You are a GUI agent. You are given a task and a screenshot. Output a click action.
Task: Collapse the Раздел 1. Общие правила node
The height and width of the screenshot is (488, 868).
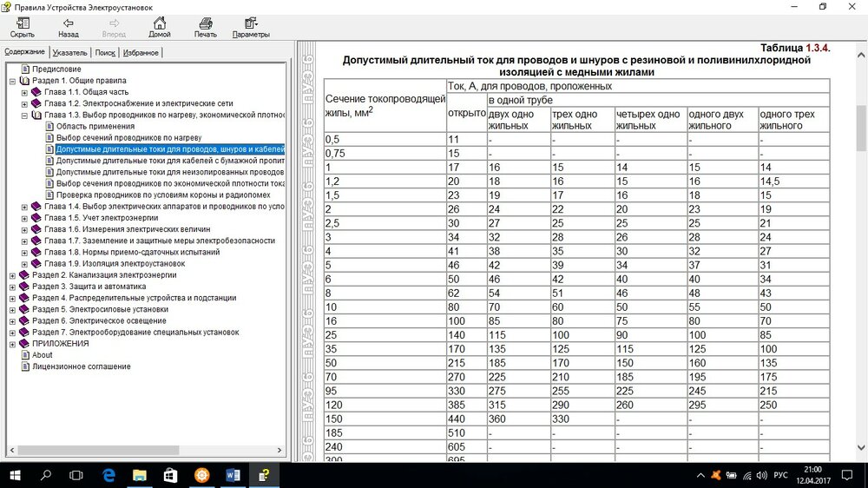12,80
